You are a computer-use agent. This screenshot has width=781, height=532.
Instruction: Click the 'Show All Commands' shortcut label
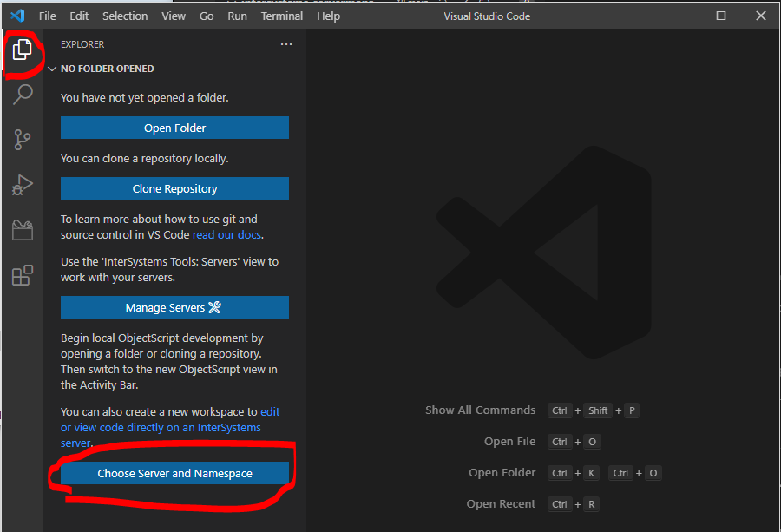[480, 410]
